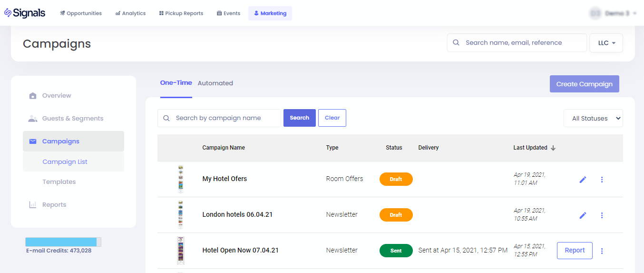Open the Analytics menu item

130,13
